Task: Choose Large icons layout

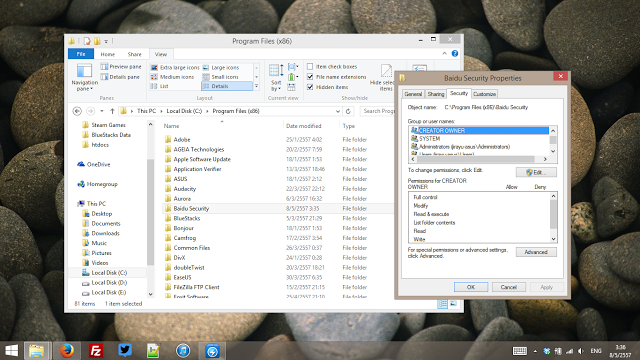Action: (221, 67)
